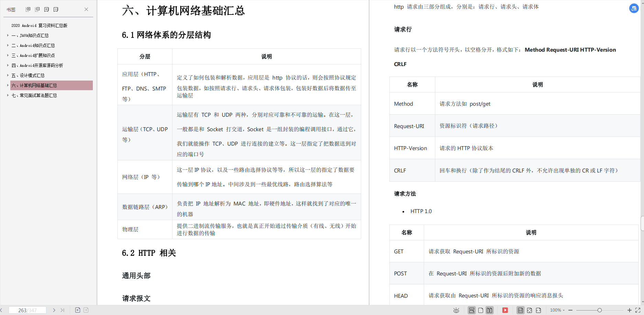Add a new bookmark
The image size is (644, 315).
pyautogui.click(x=46, y=9)
